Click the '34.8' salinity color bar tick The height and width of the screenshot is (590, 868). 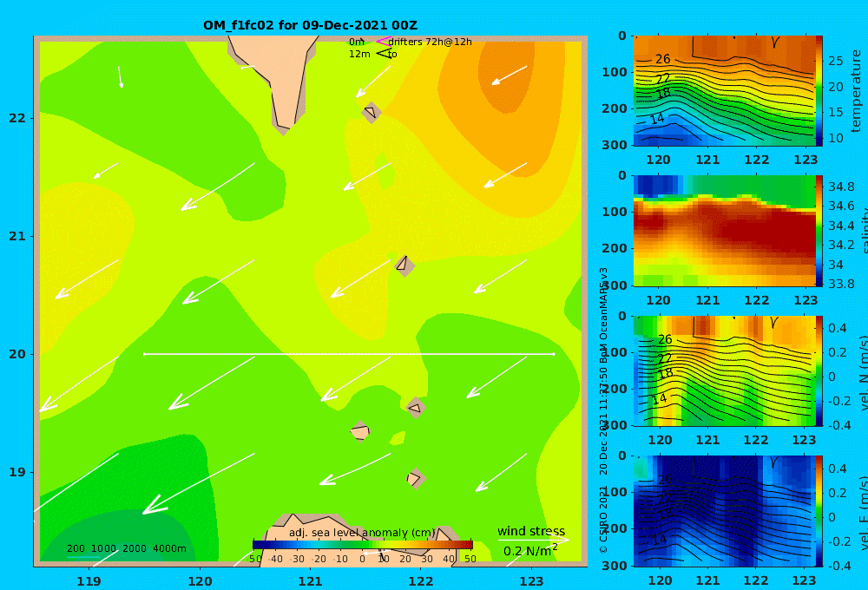click(x=841, y=187)
